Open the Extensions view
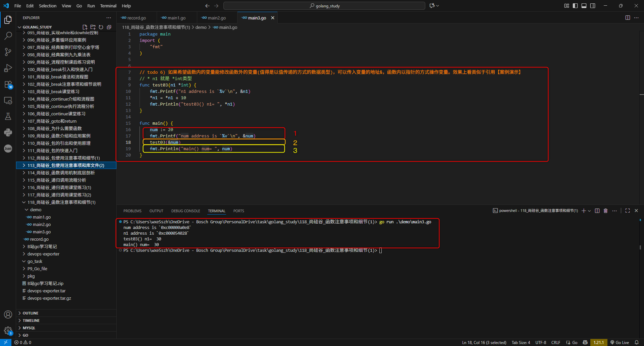The image size is (644, 346). pyautogui.click(x=8, y=84)
